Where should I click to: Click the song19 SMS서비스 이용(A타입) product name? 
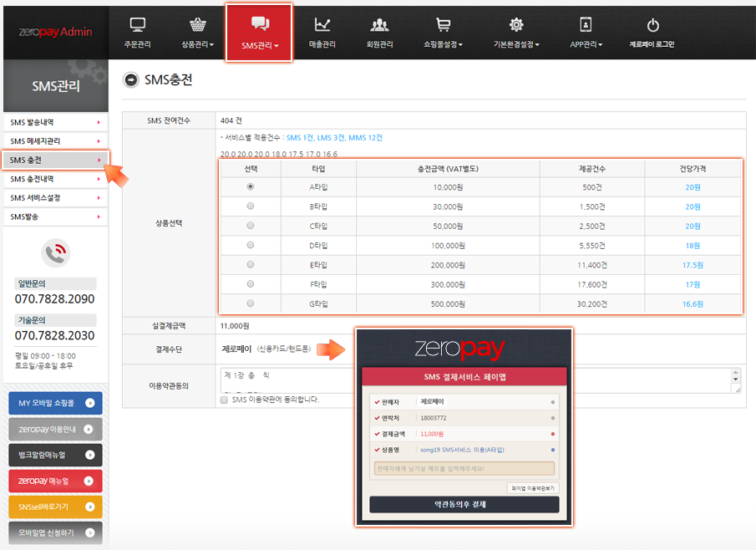coord(463,451)
